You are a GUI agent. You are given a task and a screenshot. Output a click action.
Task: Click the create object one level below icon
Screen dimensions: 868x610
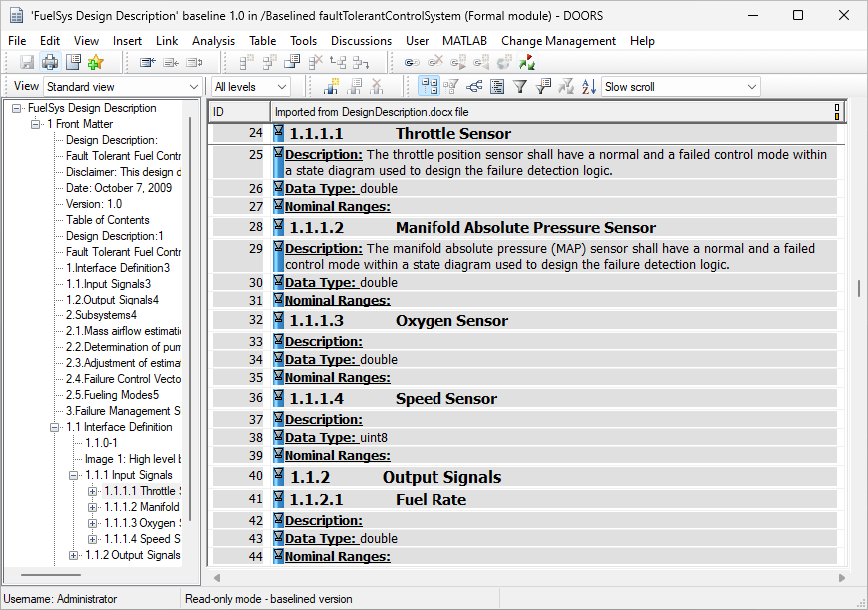point(269,63)
